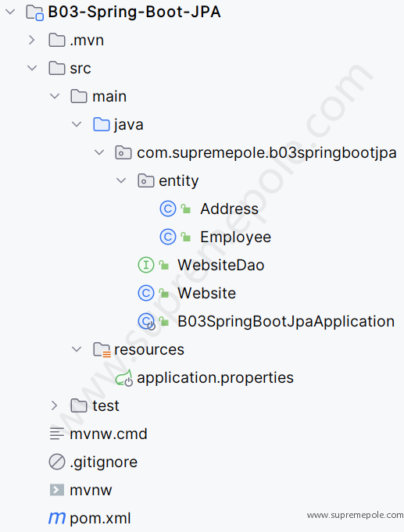Select the Employee class name
This screenshot has height=532, width=404.
tap(236, 237)
